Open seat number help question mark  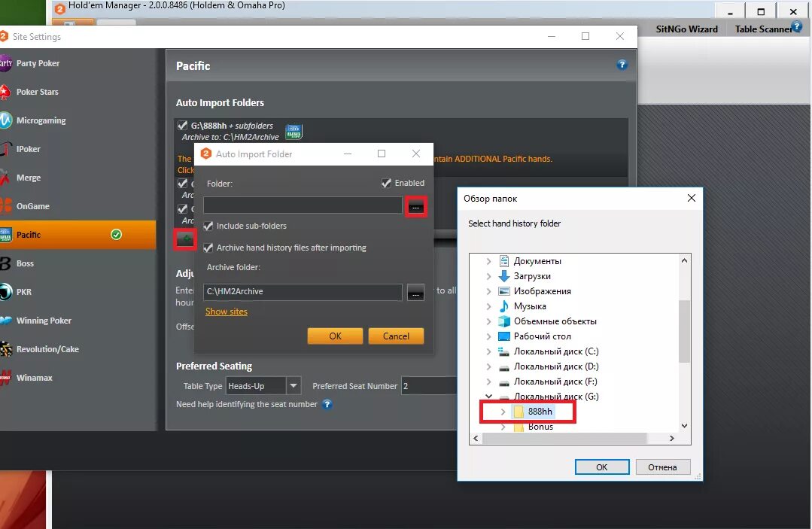[327, 404]
